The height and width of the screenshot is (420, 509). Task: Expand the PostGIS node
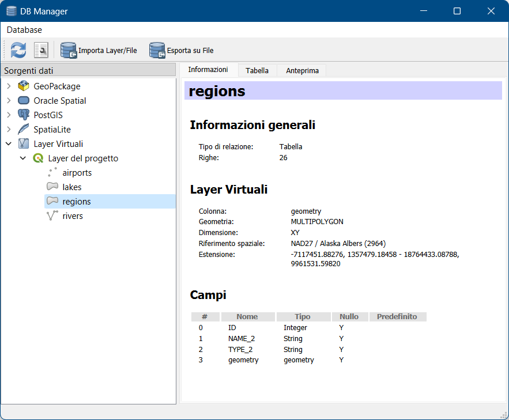coord(9,115)
